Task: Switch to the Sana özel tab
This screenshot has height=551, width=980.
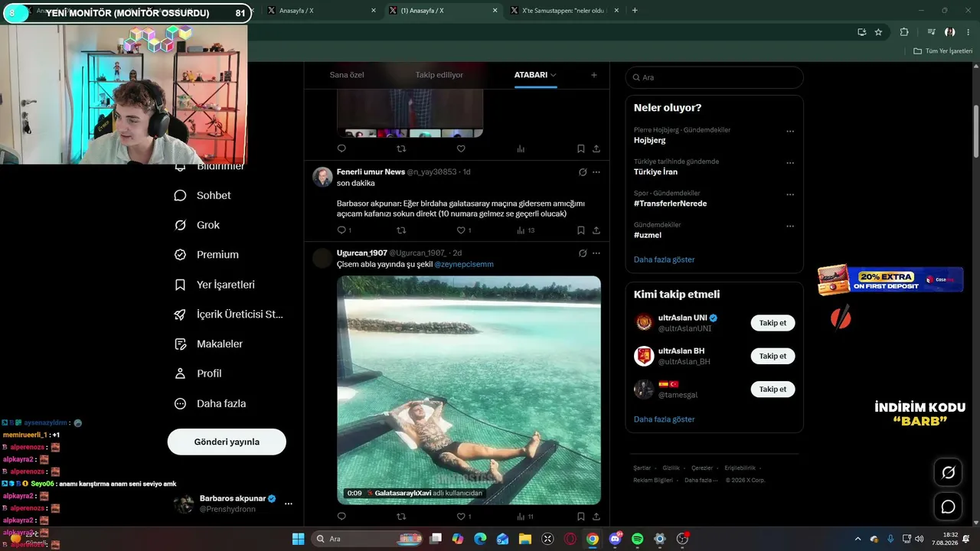Action: [x=347, y=75]
